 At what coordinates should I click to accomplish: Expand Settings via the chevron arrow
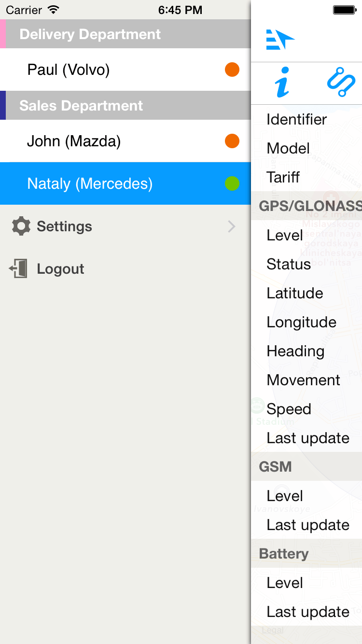[232, 226]
